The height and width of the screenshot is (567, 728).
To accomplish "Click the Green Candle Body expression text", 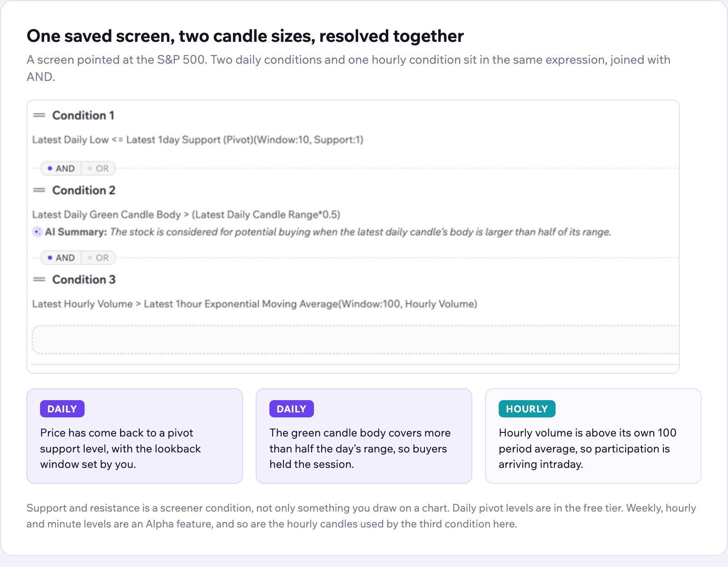I will [x=186, y=215].
